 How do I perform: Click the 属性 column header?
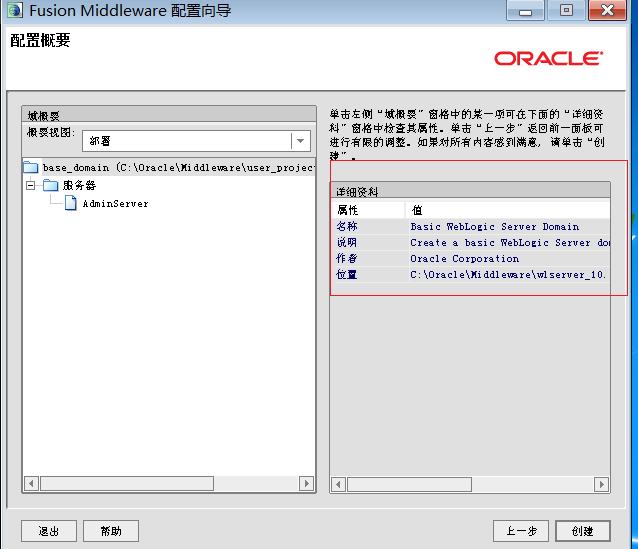pos(369,210)
